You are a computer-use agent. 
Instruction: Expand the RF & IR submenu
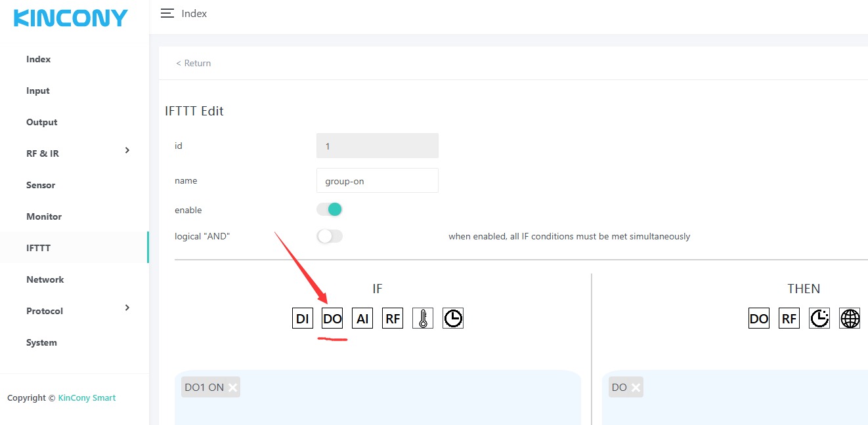pyautogui.click(x=127, y=151)
